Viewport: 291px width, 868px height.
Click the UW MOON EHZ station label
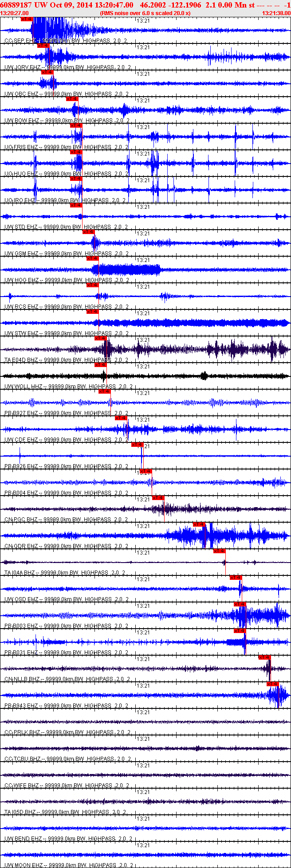[x=24, y=865]
